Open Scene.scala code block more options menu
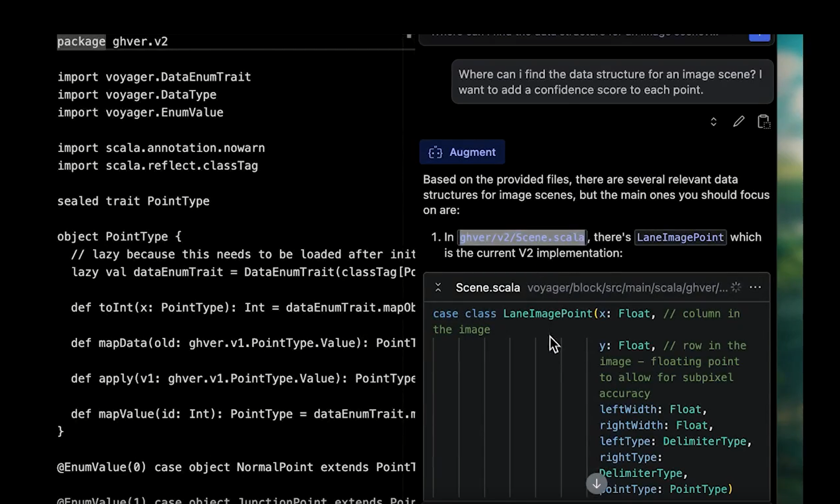 click(755, 287)
